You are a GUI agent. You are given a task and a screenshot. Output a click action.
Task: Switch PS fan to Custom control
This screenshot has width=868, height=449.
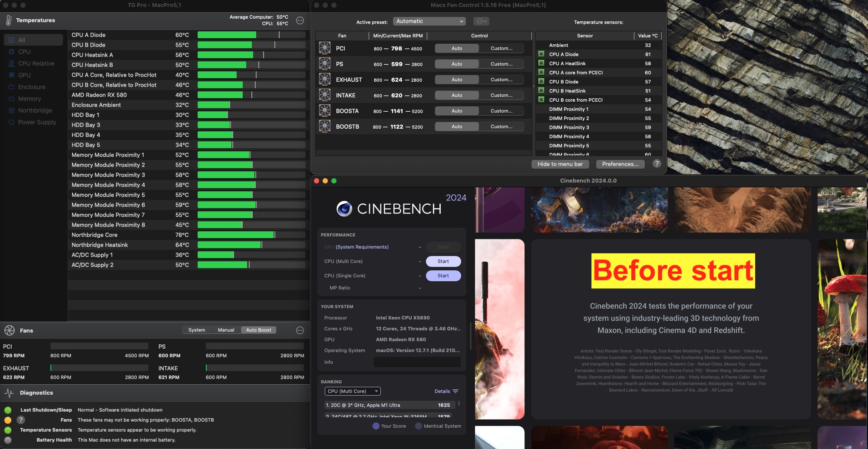502,64
